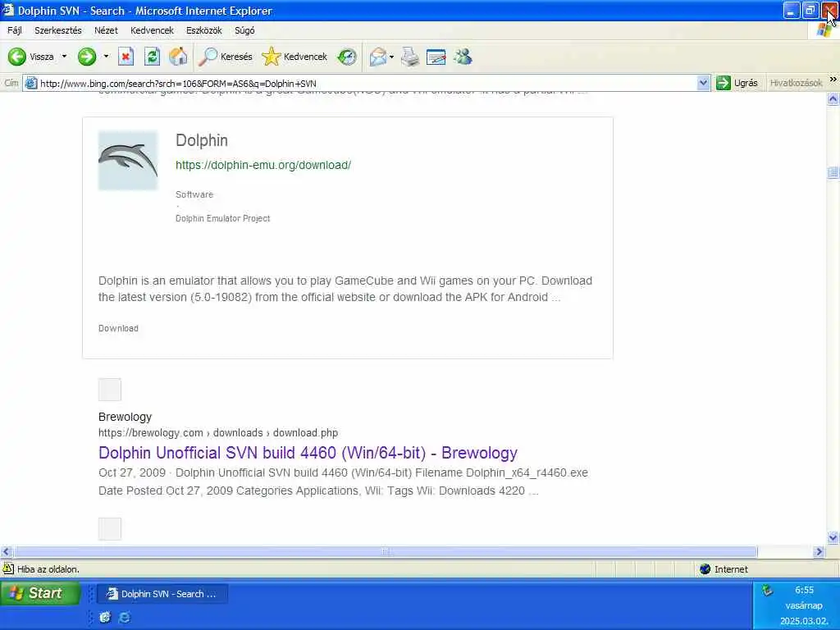
Task: Click the Show Desktop quick launch icon
Action: 105,617
